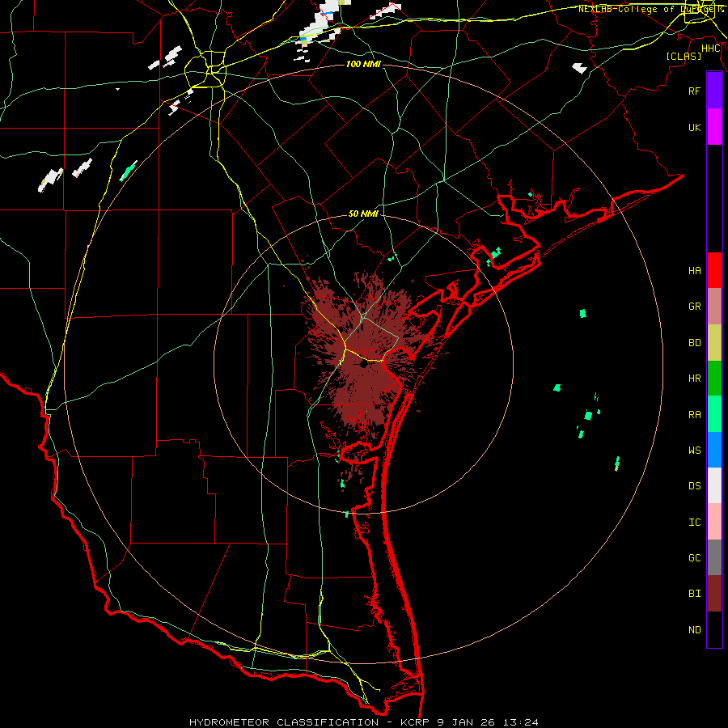Click the "IC" legend label
The image size is (728, 728).
694,523
